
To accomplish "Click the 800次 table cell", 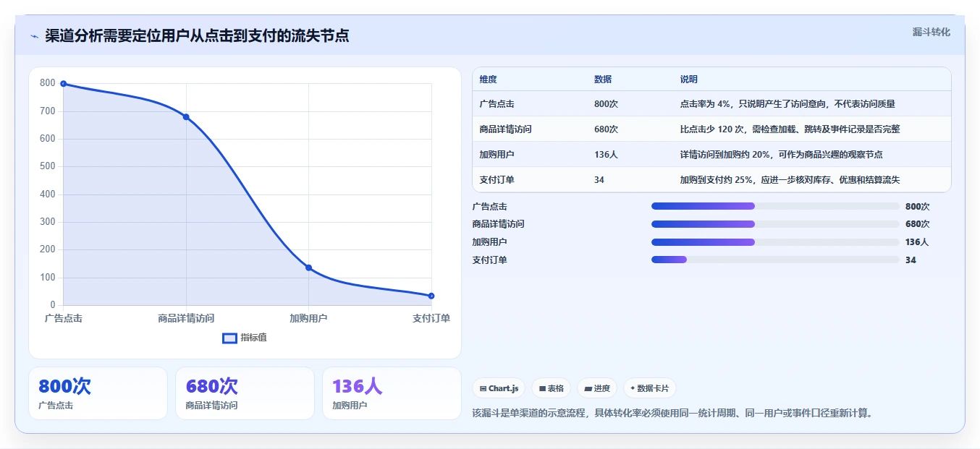I will (606, 104).
